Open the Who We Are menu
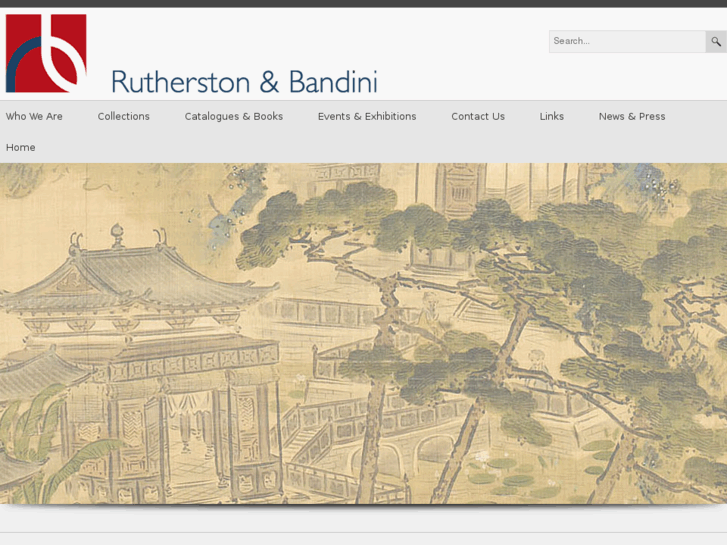Screen dimensions: 727x545 [x=34, y=116]
